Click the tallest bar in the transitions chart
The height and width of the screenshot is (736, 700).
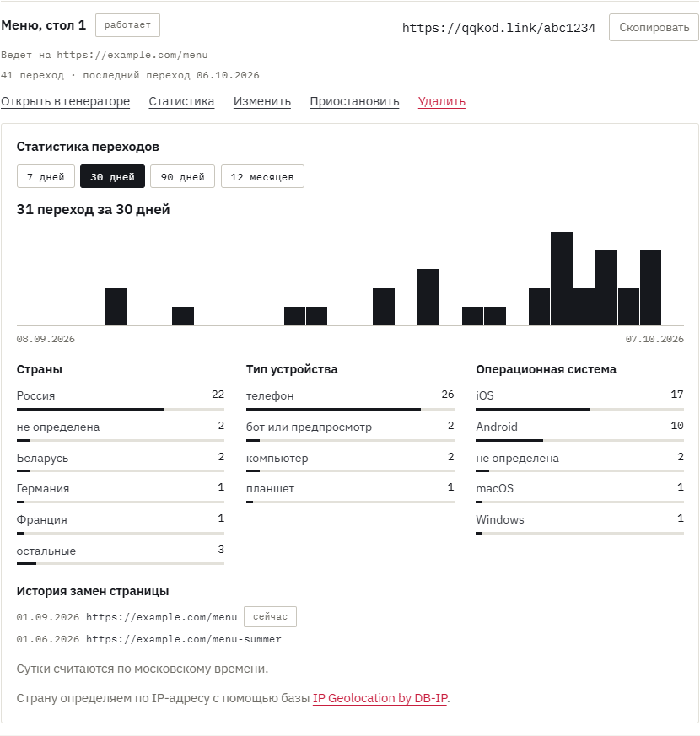[x=562, y=279]
